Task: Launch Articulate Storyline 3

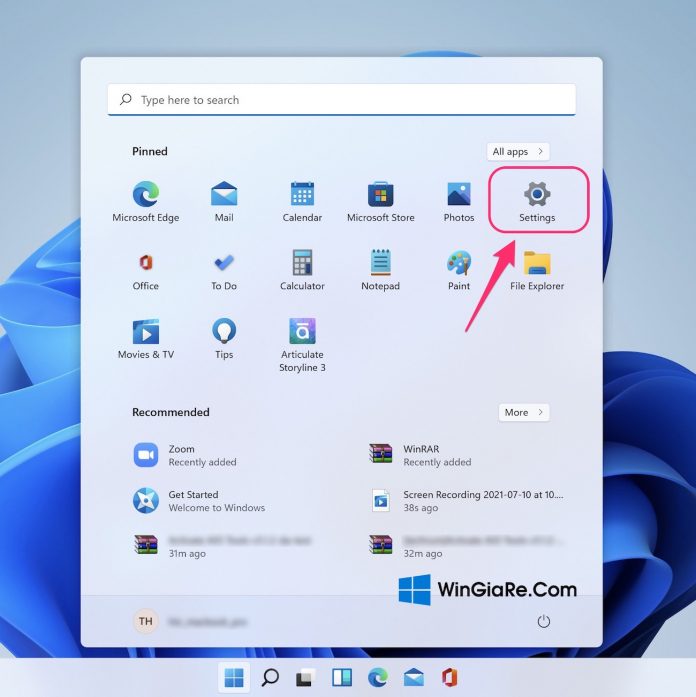Action: click(x=302, y=333)
